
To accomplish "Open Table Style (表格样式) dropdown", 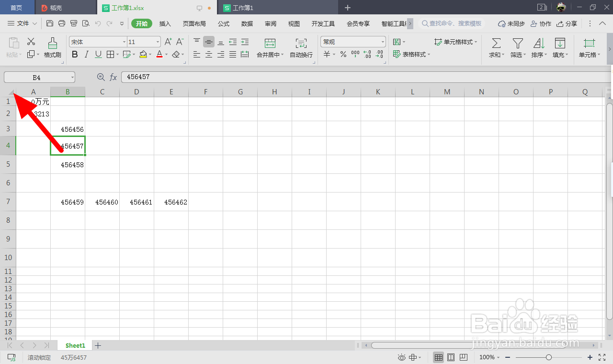I will (411, 55).
